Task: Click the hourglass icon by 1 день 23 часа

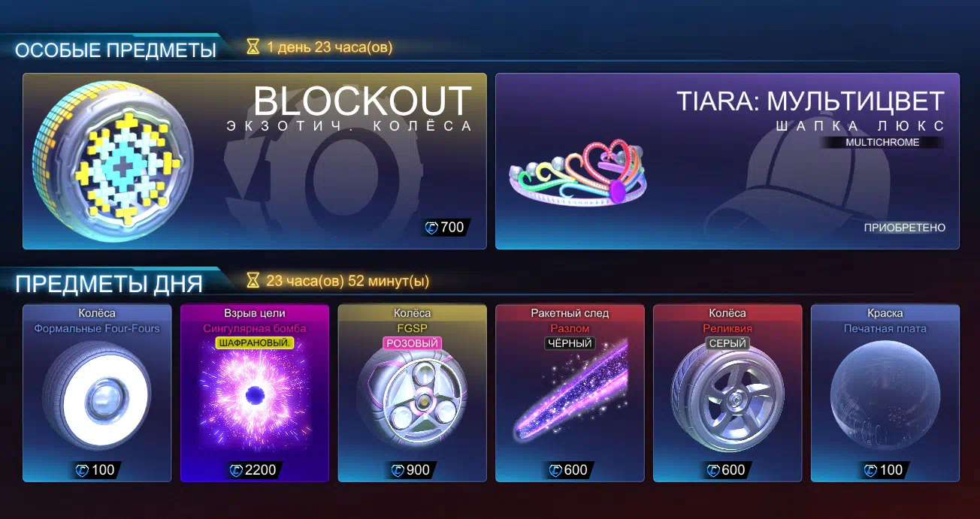Action: [x=253, y=47]
